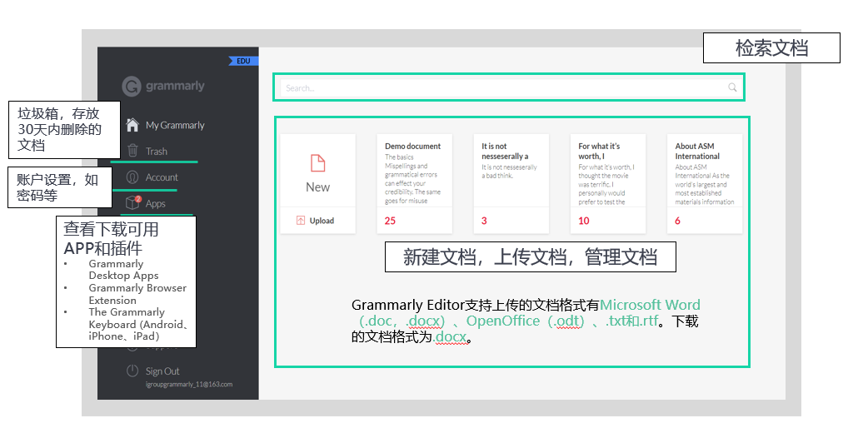Click the Grammarly logo icon
Viewport: 868px width, 448px height.
tap(131, 87)
